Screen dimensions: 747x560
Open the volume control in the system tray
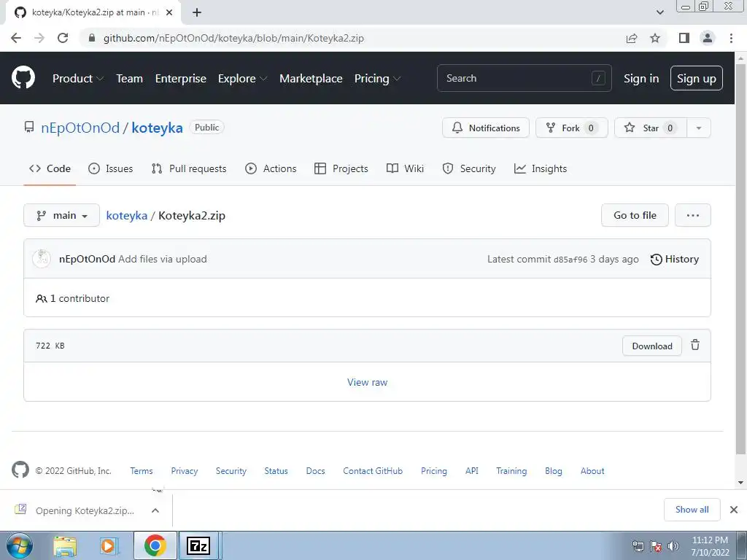click(673, 546)
